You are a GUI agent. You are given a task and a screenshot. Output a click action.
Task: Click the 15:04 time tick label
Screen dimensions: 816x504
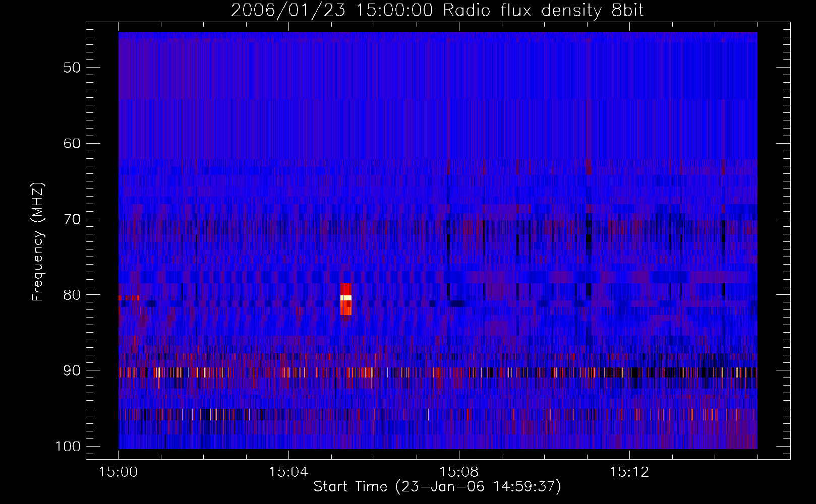coord(288,472)
